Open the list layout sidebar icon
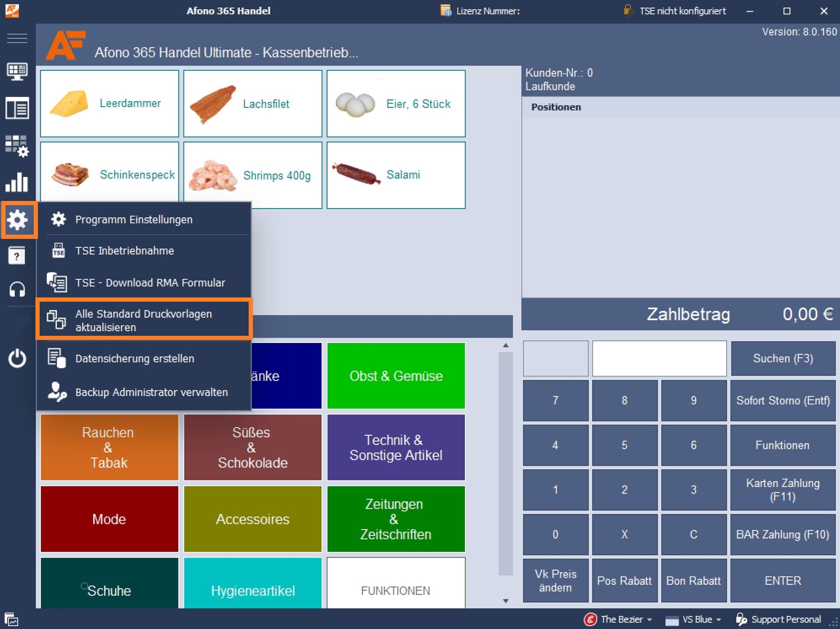840x629 pixels. click(x=17, y=108)
